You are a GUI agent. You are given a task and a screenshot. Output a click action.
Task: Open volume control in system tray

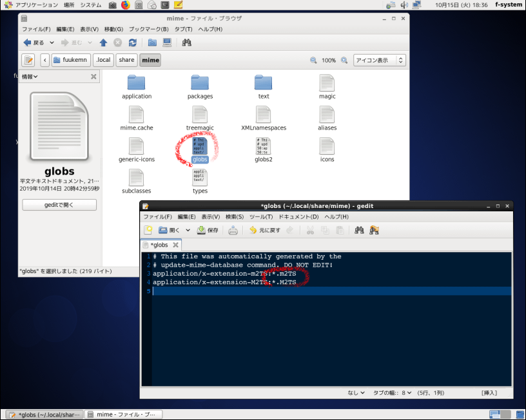[x=404, y=5]
